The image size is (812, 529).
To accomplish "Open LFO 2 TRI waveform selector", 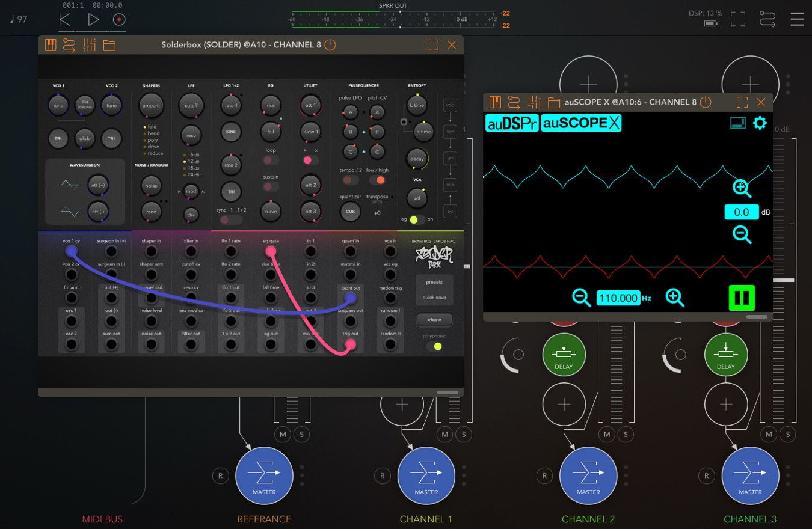I will [230, 191].
